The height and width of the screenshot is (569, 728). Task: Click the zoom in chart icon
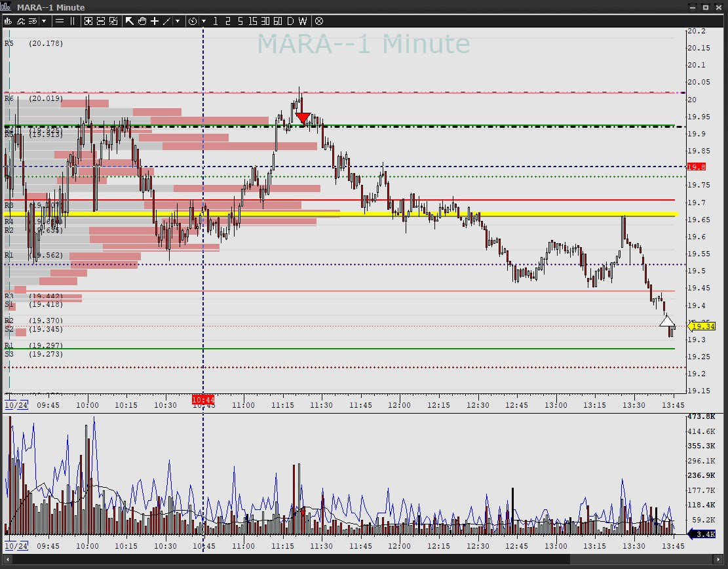[x=89, y=21]
